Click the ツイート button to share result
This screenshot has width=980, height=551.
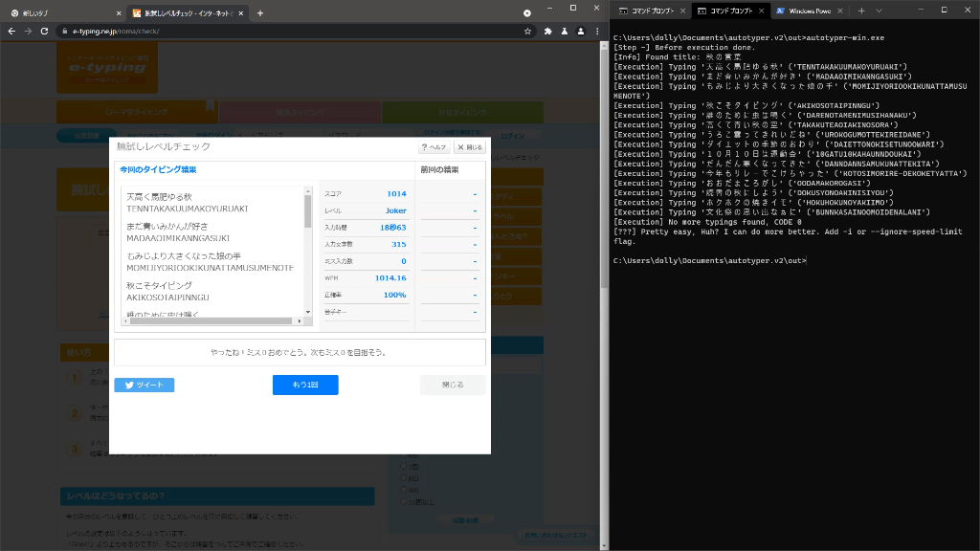point(144,385)
